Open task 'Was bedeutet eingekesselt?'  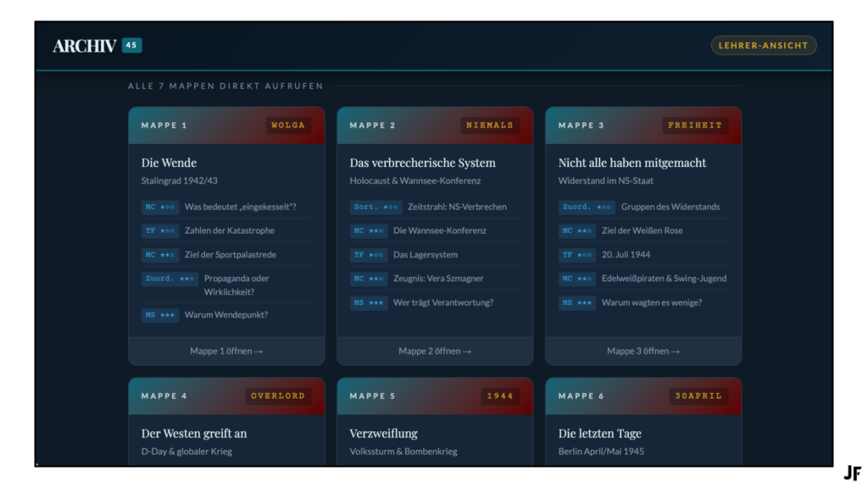(240, 207)
